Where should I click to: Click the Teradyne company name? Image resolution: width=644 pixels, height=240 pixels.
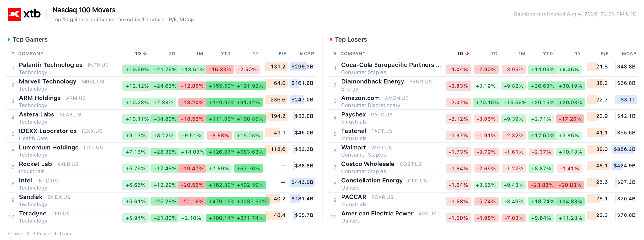tap(33, 214)
